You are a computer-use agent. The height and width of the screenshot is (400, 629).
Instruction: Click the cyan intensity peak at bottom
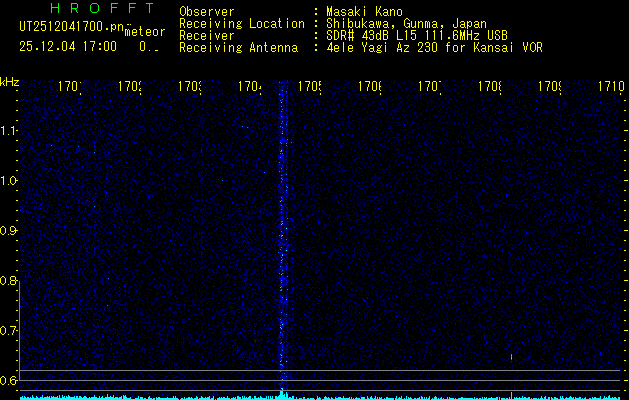281,393
